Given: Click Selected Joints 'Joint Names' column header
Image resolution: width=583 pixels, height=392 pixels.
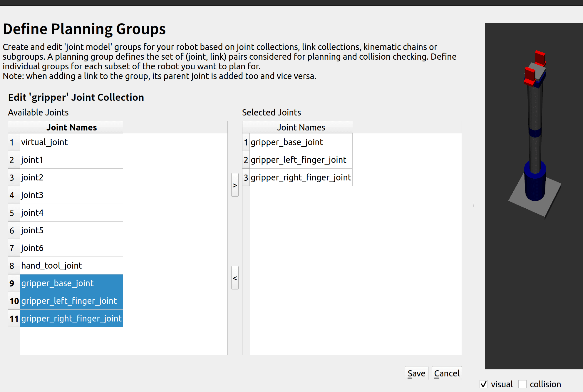Looking at the screenshot, I should [301, 127].
